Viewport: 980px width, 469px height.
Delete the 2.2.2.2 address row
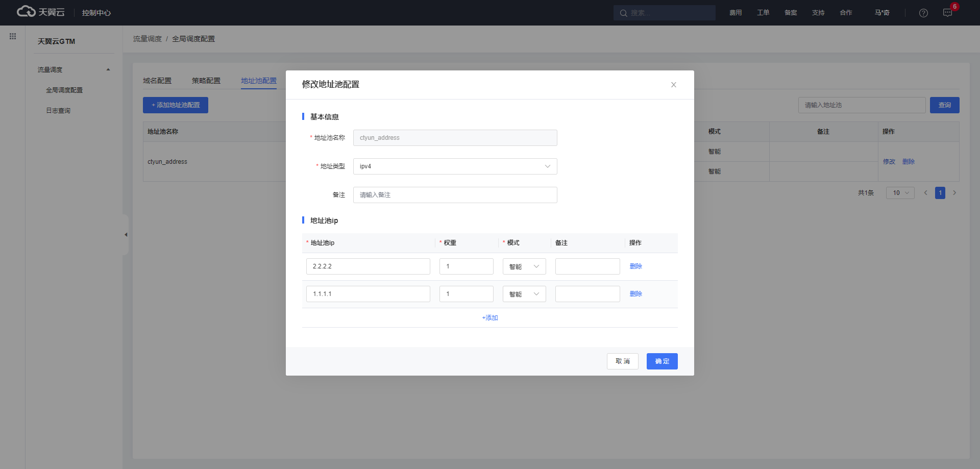pyautogui.click(x=635, y=266)
